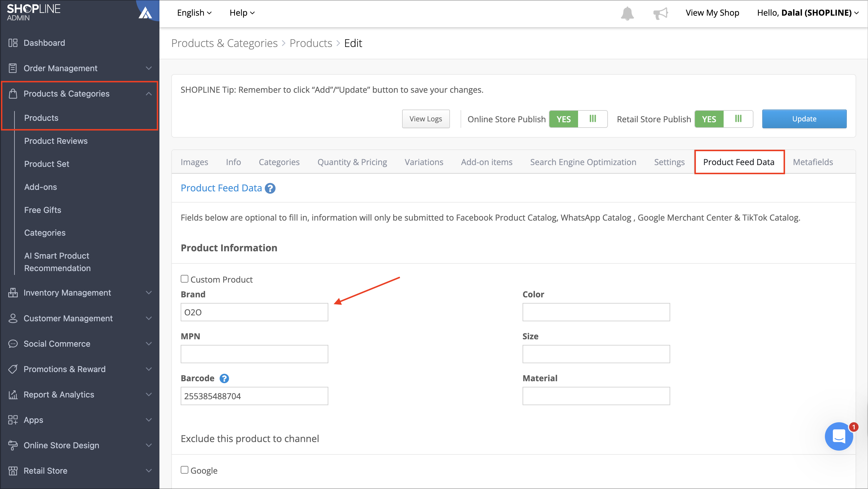Open help tooltip next to Product Feed Data
The height and width of the screenshot is (489, 868).
pos(270,188)
